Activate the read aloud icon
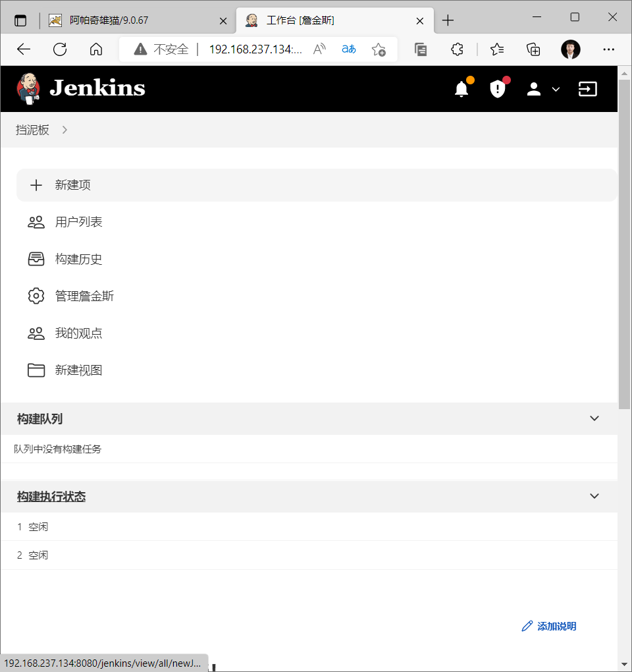Viewport: 632px width, 672px height. tap(319, 49)
